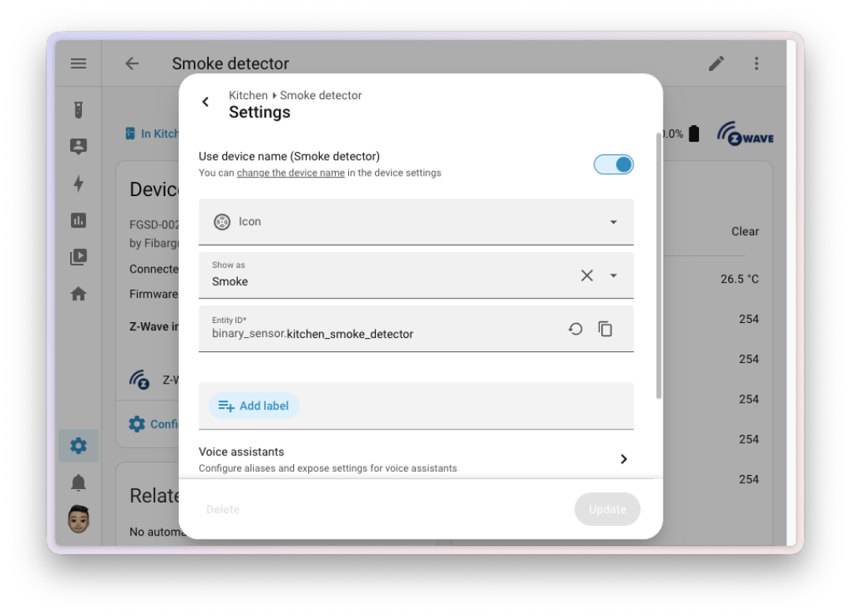Open the home icon in sidebar
The image size is (851, 616).
[78, 294]
